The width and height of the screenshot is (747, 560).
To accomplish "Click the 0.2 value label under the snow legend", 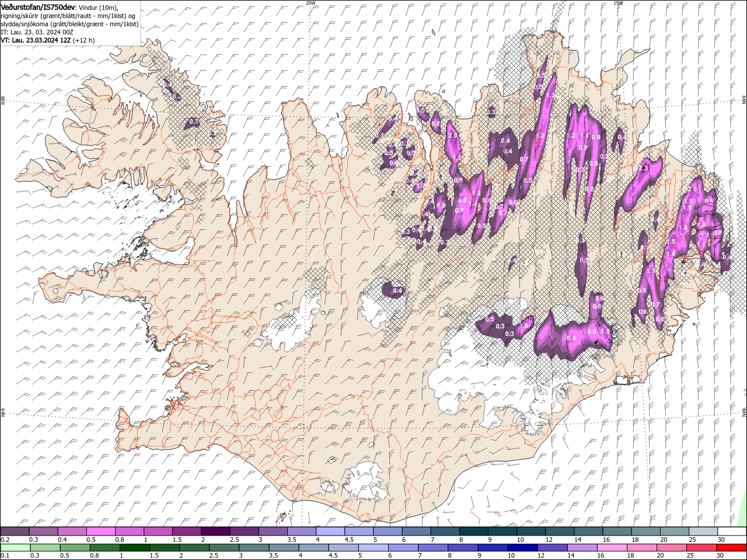I will (x=4, y=540).
